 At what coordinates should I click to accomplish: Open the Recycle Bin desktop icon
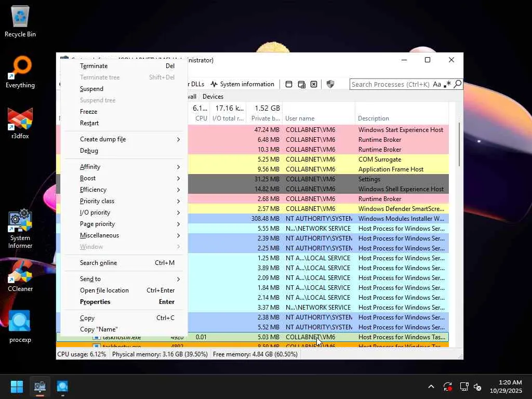tap(20, 22)
